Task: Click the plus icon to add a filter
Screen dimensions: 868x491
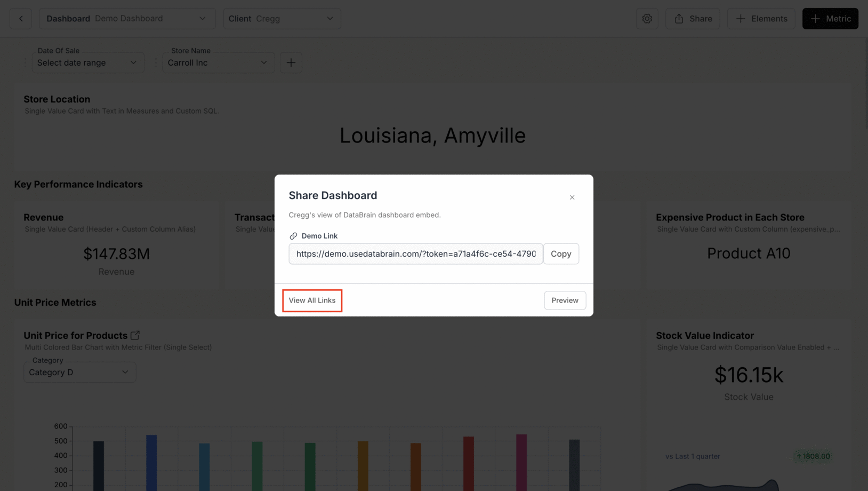Action: tap(291, 62)
